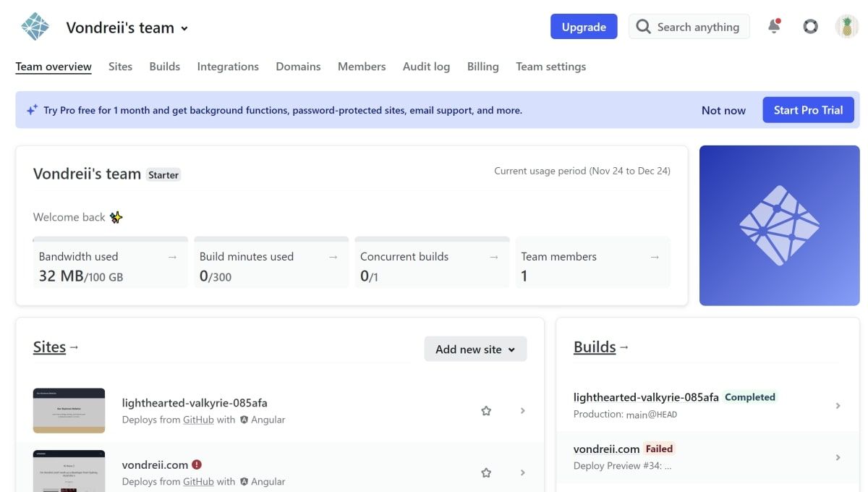868x492 pixels.
Task: Open the Vondreii's team switcher dropdown
Action: coord(184,28)
